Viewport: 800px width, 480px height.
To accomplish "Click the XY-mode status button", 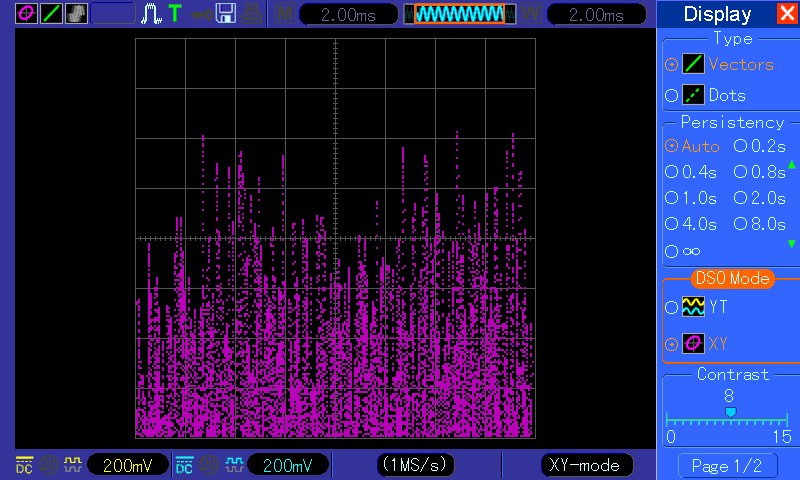I will tap(586, 465).
